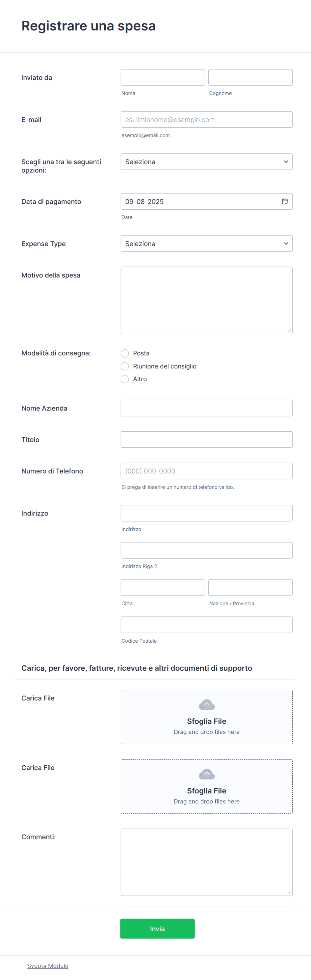Open the calendar icon in payment date field
Image resolution: width=311 pixels, height=980 pixels.
(284, 201)
